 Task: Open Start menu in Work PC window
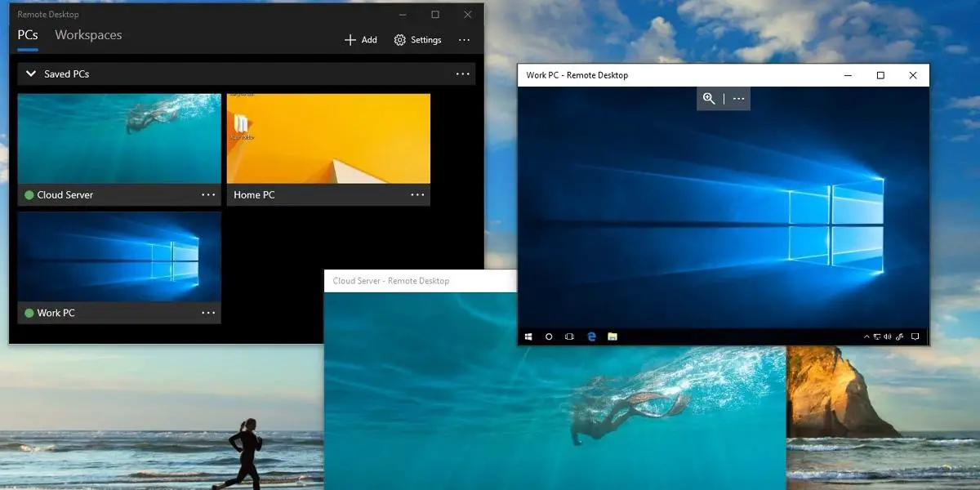(x=528, y=336)
